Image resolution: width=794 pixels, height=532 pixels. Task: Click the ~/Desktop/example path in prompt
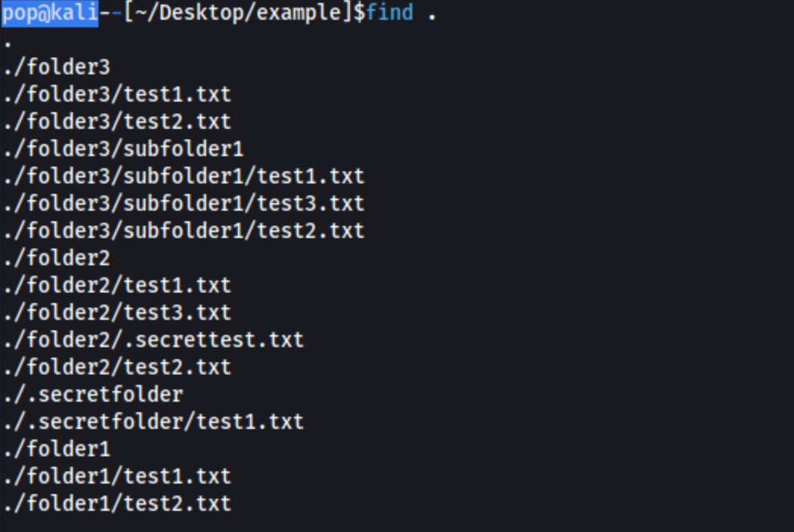click(239, 13)
